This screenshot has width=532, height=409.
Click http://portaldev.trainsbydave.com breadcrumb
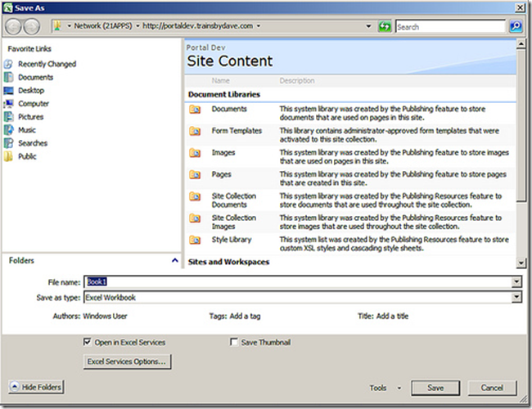197,26
